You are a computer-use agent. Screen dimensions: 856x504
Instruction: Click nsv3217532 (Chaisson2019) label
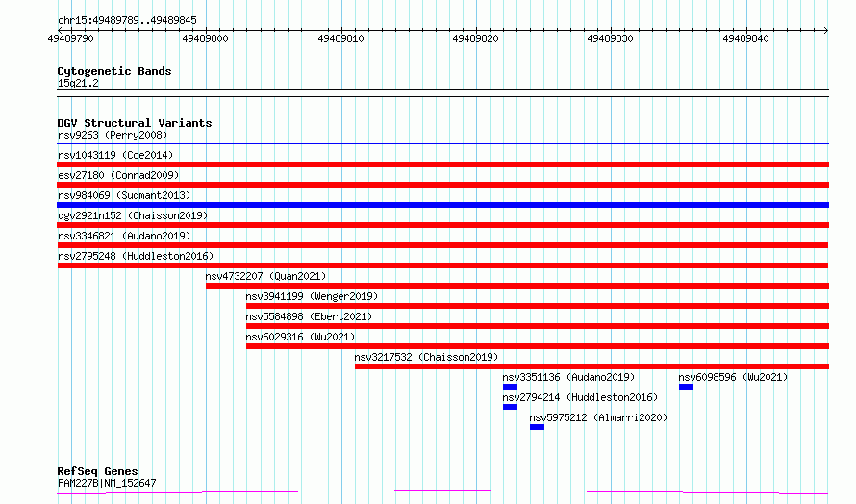point(426,357)
